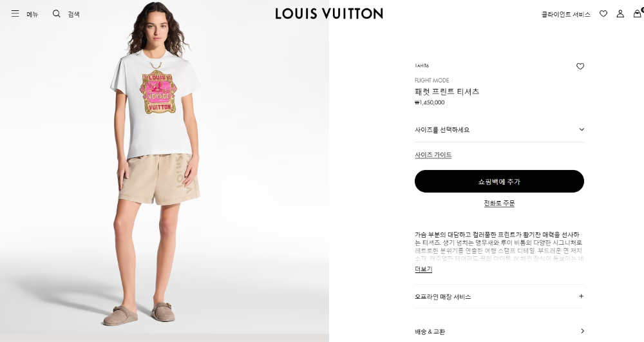Image resolution: width=644 pixels, height=342 pixels.
Task: Open the shipping and returns section
Action: click(x=499, y=331)
